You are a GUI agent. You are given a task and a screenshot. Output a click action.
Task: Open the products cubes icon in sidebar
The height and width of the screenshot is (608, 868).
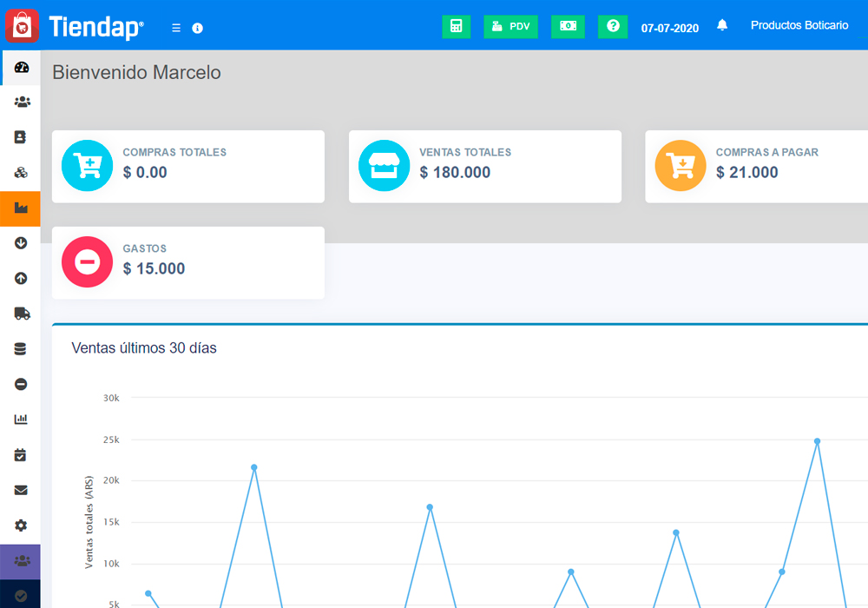click(x=21, y=173)
